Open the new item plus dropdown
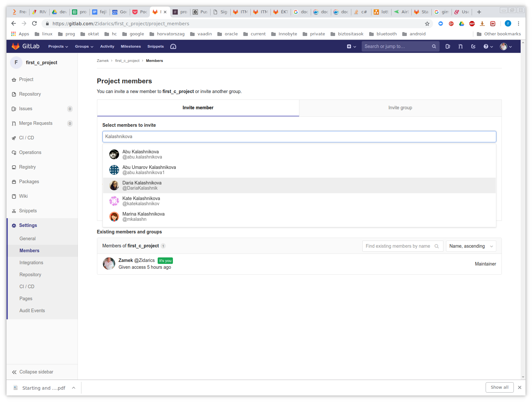The width and height of the screenshot is (532, 402). pyautogui.click(x=351, y=46)
